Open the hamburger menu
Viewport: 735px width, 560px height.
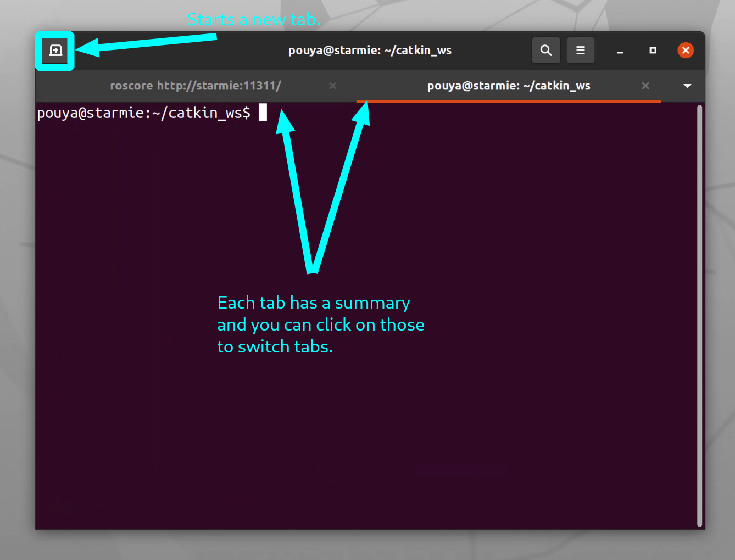[x=580, y=51]
